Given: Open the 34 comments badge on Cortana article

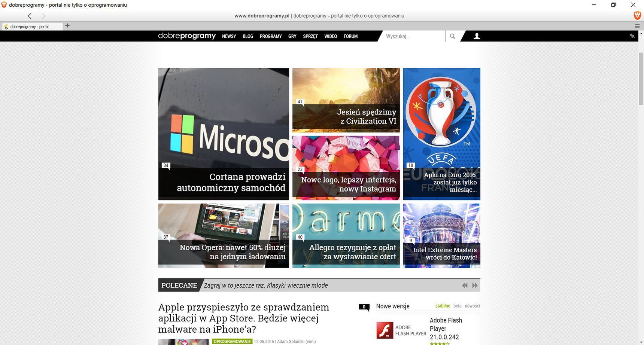Looking at the screenshot, I should 166,166.
